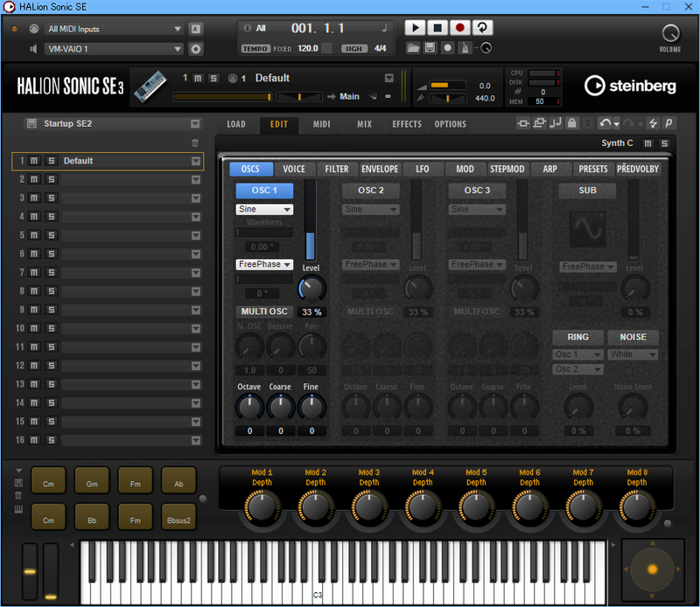This screenshot has width=700, height=607.
Task: Select the ENVELOPE section tab
Action: pyautogui.click(x=380, y=169)
